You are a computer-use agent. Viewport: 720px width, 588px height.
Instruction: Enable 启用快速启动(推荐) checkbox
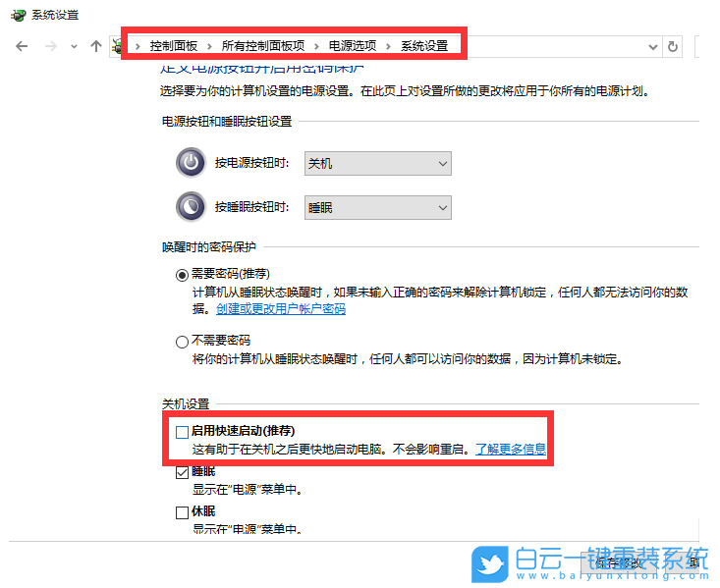coord(183,432)
